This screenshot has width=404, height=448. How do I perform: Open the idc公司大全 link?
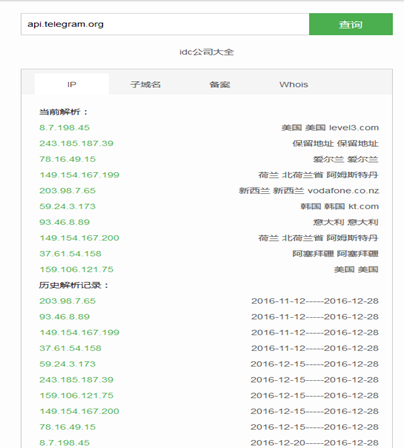(207, 52)
